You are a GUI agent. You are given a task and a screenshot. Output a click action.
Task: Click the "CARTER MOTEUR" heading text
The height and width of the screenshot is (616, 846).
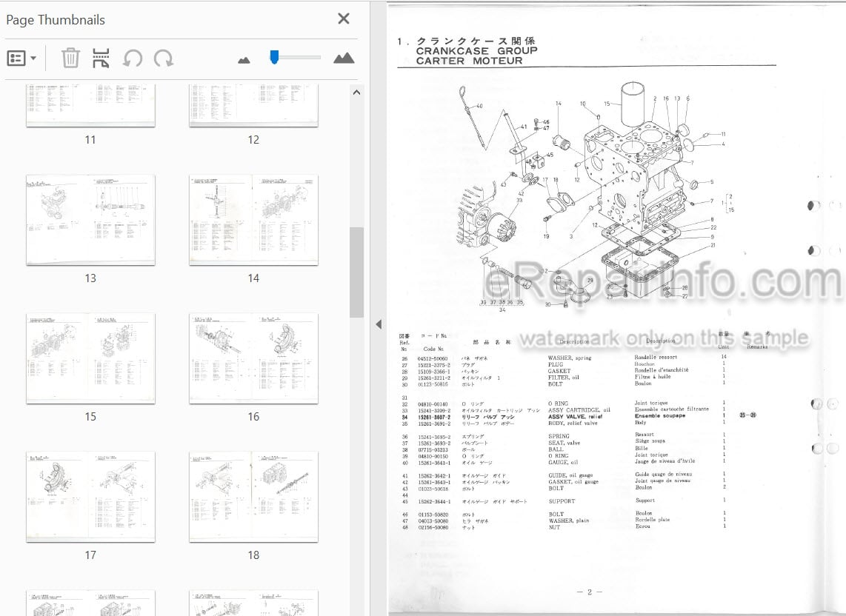[x=469, y=61]
